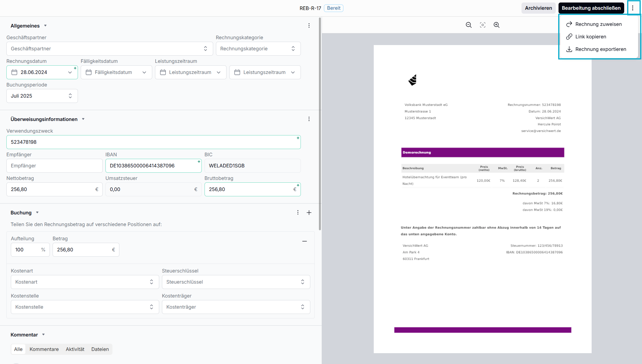
Task: Click the calendar icon in first Leistungszeitraum
Action: click(x=163, y=72)
